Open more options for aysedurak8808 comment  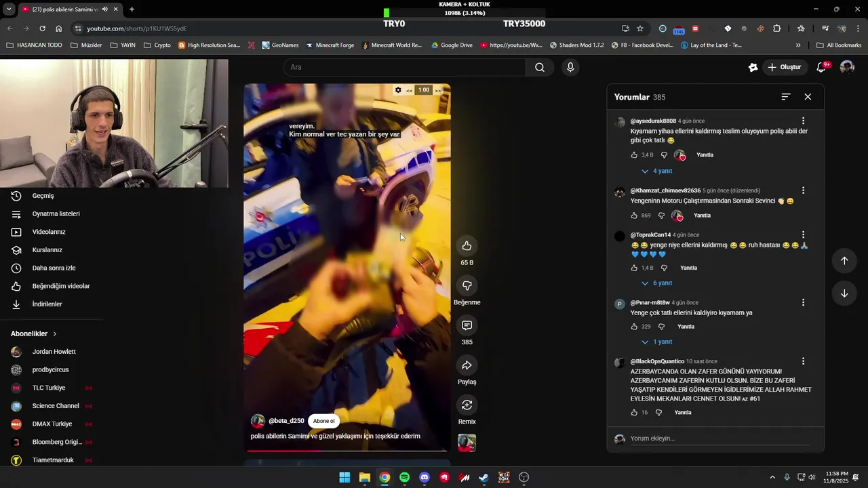(x=803, y=121)
